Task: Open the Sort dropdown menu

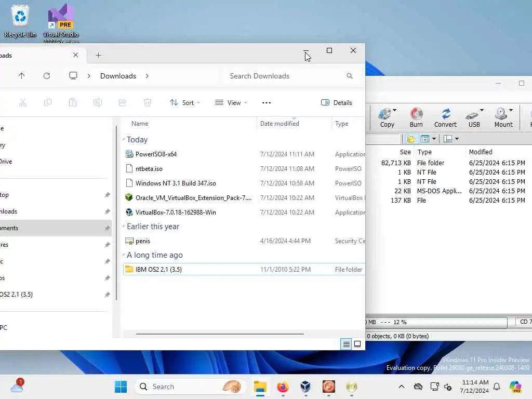Action: pyautogui.click(x=185, y=102)
